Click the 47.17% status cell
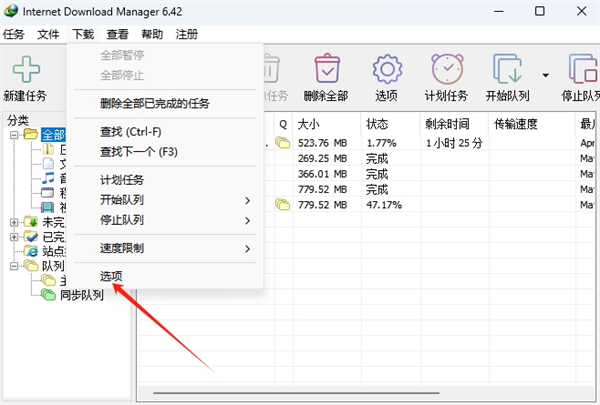 384,205
